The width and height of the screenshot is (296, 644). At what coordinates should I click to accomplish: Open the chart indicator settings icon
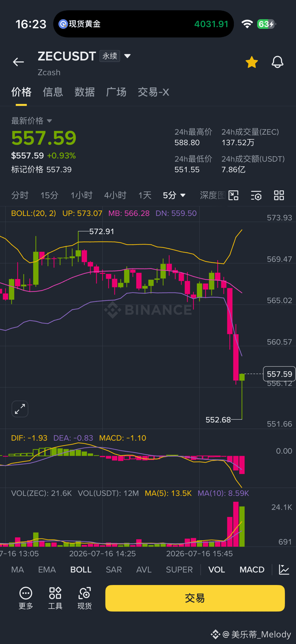click(256, 195)
